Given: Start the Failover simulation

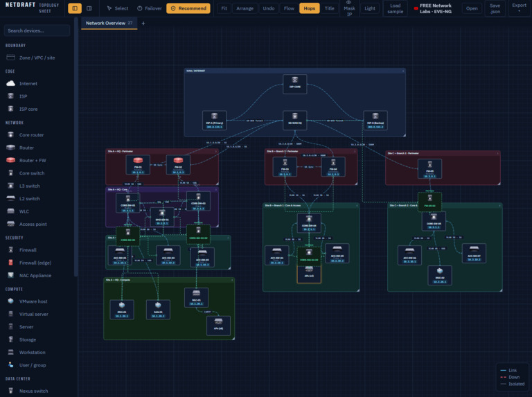Looking at the screenshot, I should pos(150,8).
